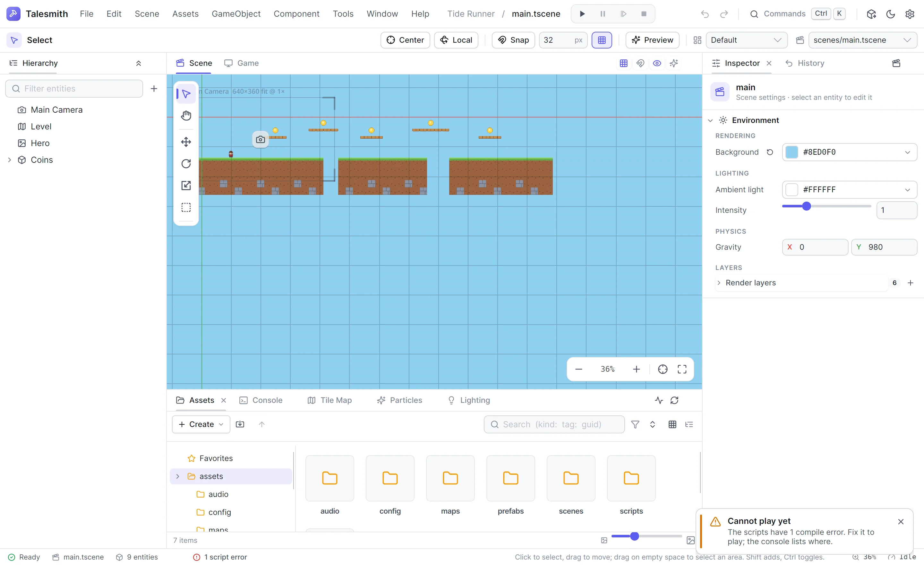Switch to dark theme with moon icon

(x=890, y=14)
